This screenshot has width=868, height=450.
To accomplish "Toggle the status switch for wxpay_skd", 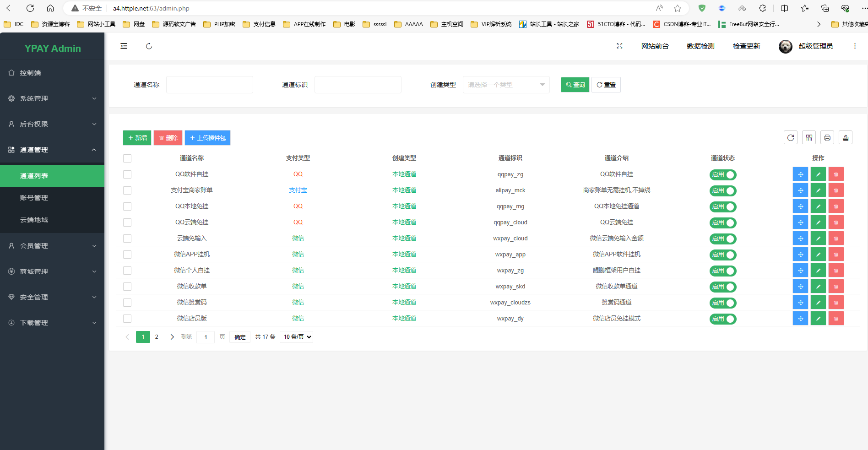I will [x=723, y=287].
